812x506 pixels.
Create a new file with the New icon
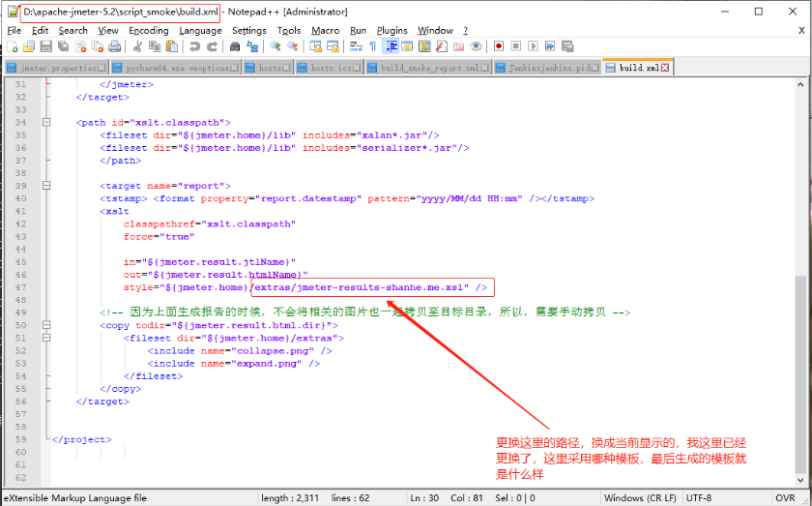[13, 46]
